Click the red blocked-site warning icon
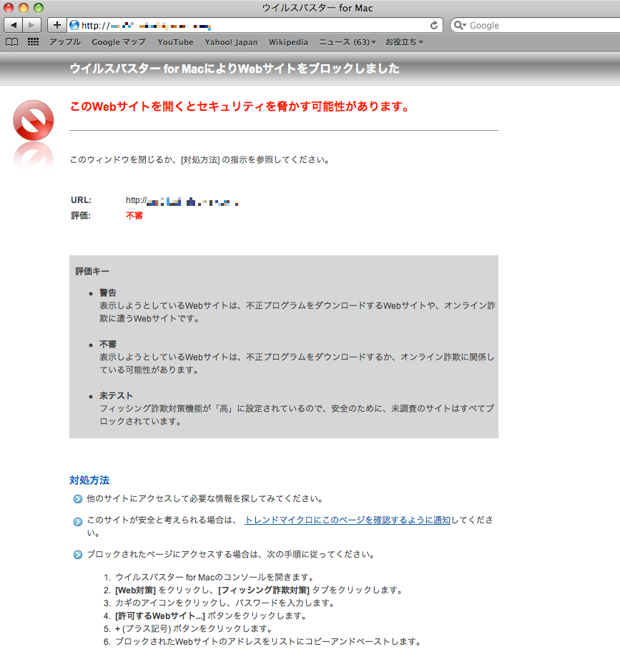The height and width of the screenshot is (672, 620). click(x=34, y=120)
